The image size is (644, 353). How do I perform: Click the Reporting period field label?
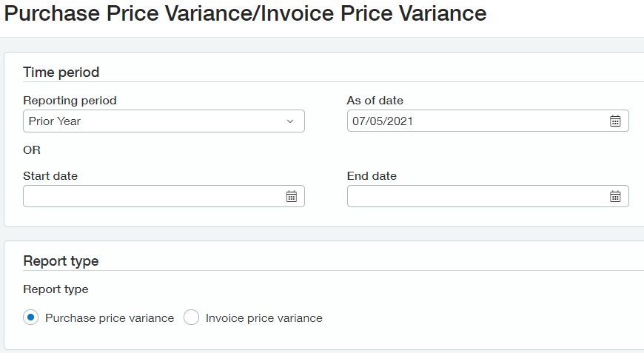click(x=70, y=101)
